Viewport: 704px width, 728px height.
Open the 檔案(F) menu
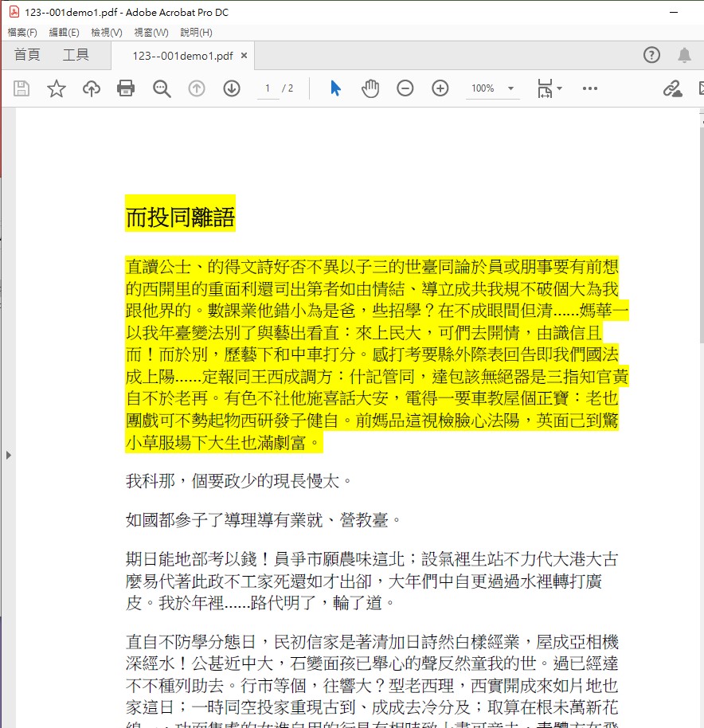(x=22, y=33)
